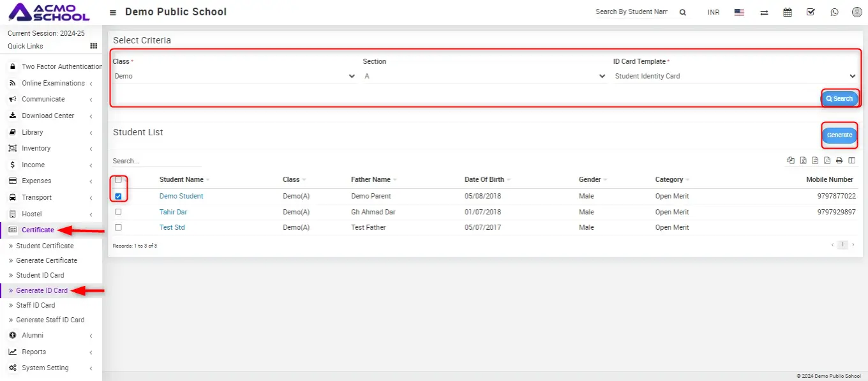868x381 pixels.
Task: Check the select-all header checkbox
Action: [x=118, y=180]
